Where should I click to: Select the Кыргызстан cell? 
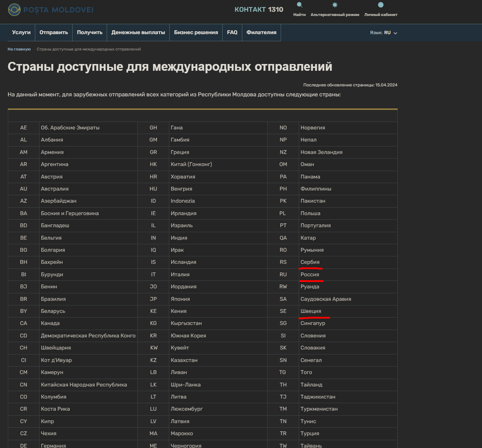coord(218,323)
